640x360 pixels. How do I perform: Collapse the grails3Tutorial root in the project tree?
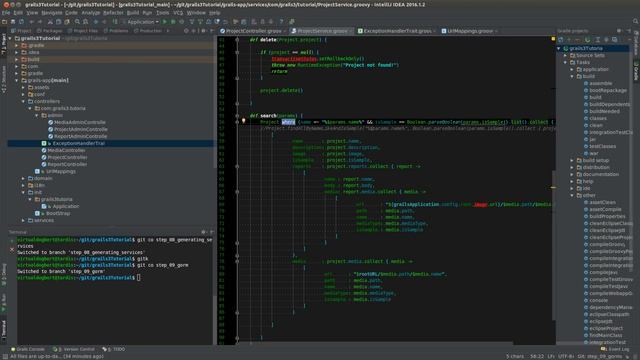10,38
